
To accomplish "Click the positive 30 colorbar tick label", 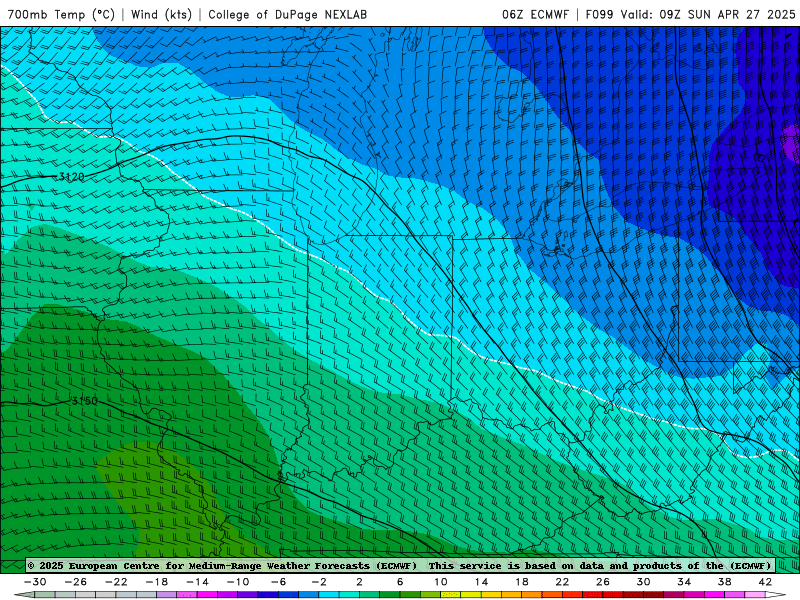I will 643,582.
